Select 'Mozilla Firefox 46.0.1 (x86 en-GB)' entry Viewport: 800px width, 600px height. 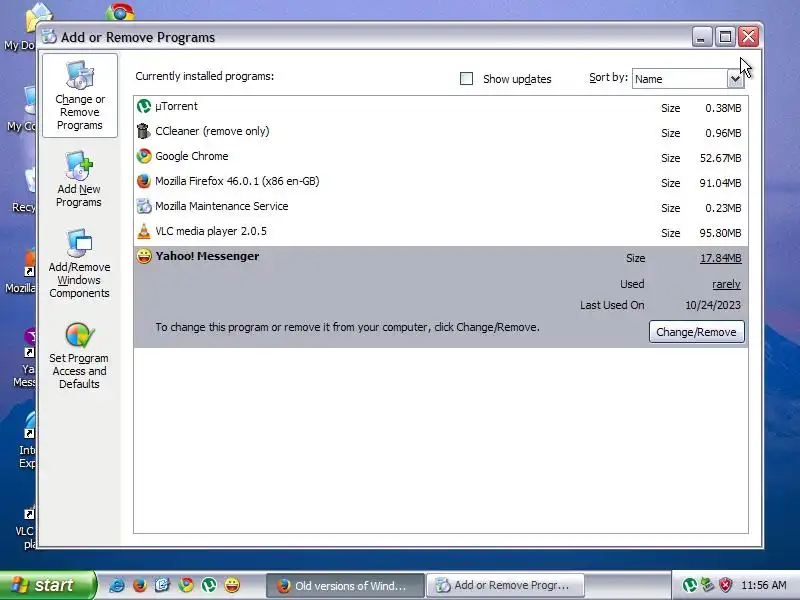[x=237, y=181]
